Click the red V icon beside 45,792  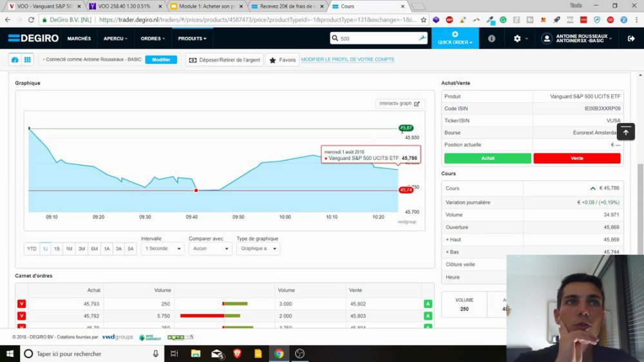tap(22, 316)
